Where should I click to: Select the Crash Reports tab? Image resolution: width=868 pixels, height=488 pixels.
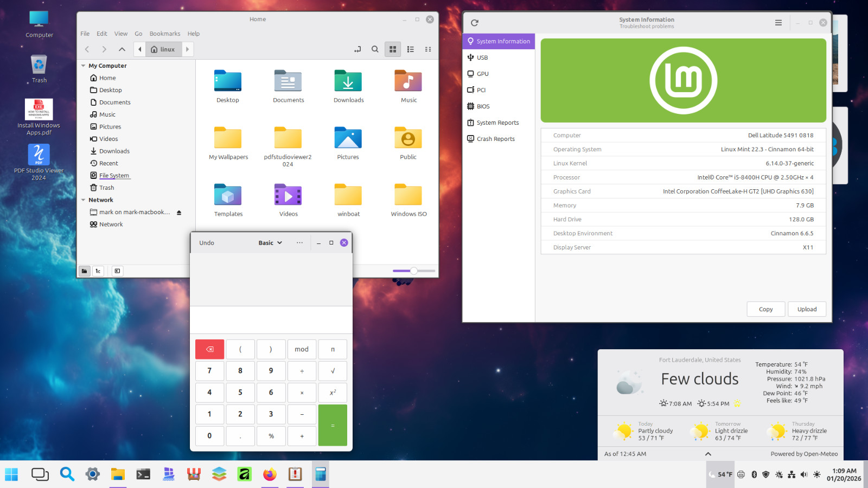(x=499, y=139)
